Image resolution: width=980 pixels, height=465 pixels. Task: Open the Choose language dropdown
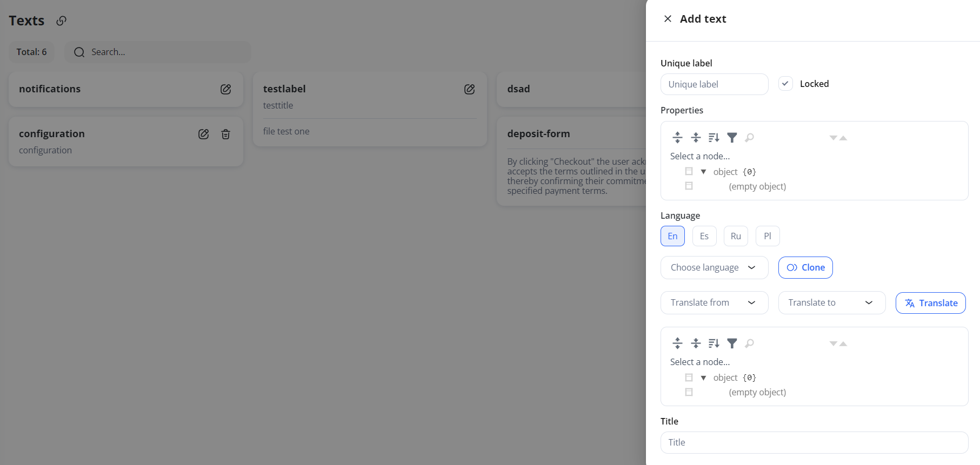714,267
